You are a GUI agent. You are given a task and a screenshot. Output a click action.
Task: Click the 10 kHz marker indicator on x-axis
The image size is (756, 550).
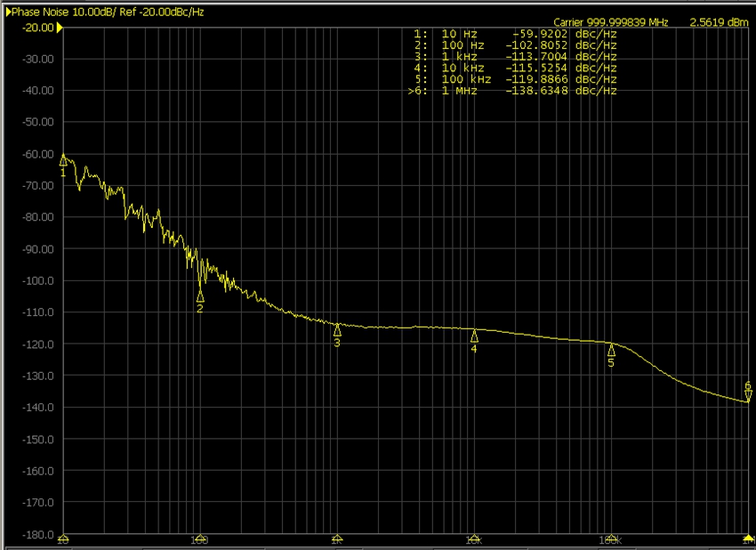point(474,539)
